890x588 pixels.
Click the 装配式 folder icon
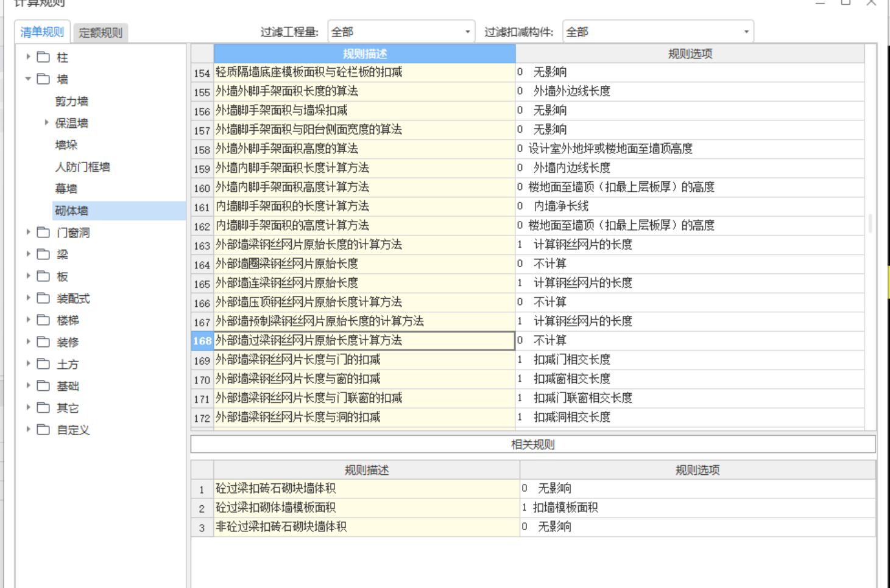tap(43, 298)
